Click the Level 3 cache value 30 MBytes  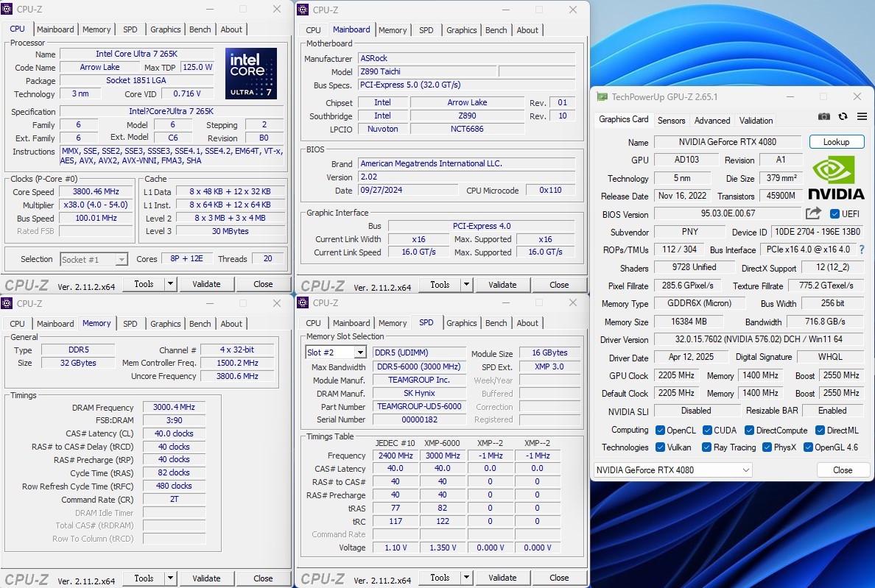pyautogui.click(x=230, y=231)
